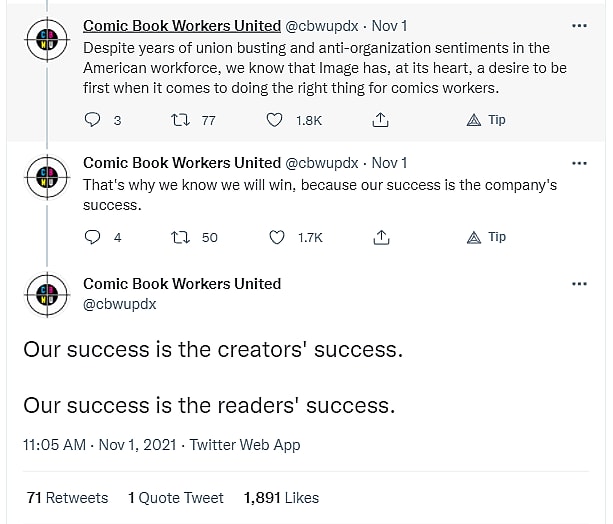Tip the author of first tweet
613x524 pixels.
486,120
